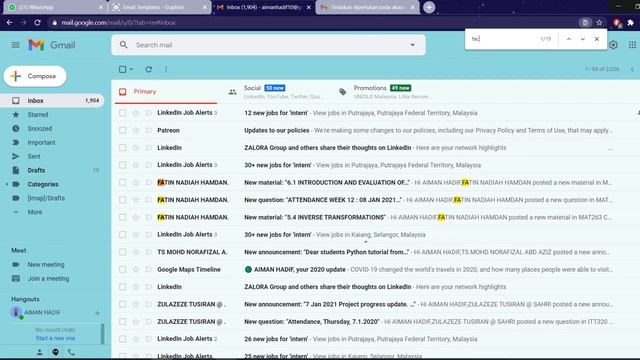Image resolution: width=640 pixels, height=360 pixels.
Task: Select checkbox of '6.1 INTRODUCTION AND EVALUATION' email
Action: pos(122,182)
